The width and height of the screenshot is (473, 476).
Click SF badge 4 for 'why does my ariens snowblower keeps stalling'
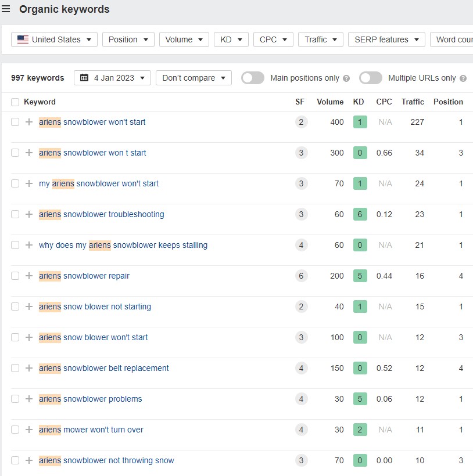(301, 245)
